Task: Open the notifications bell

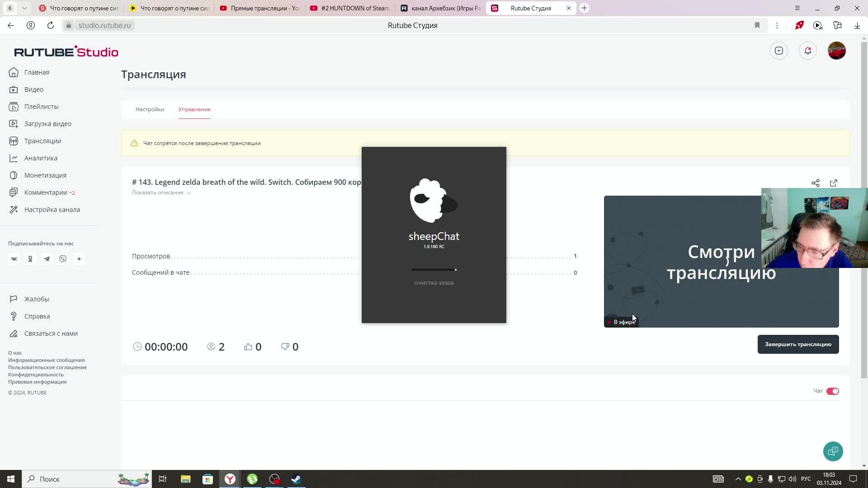Action: click(x=807, y=51)
